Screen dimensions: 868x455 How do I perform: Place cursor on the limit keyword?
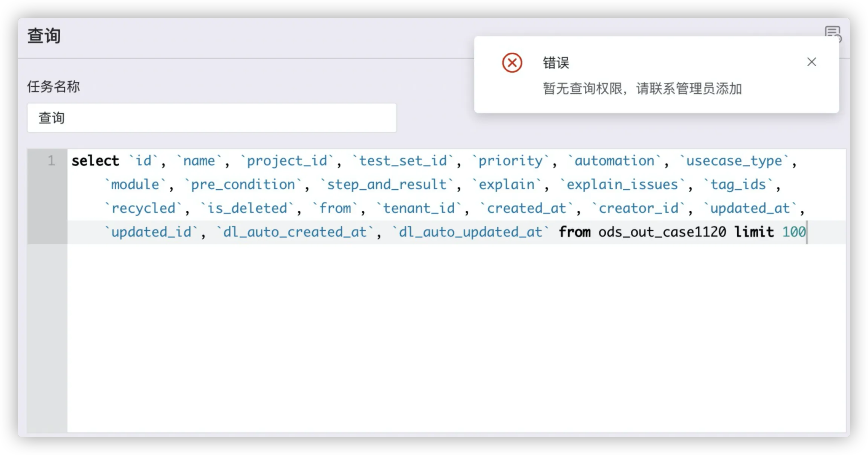(x=754, y=232)
